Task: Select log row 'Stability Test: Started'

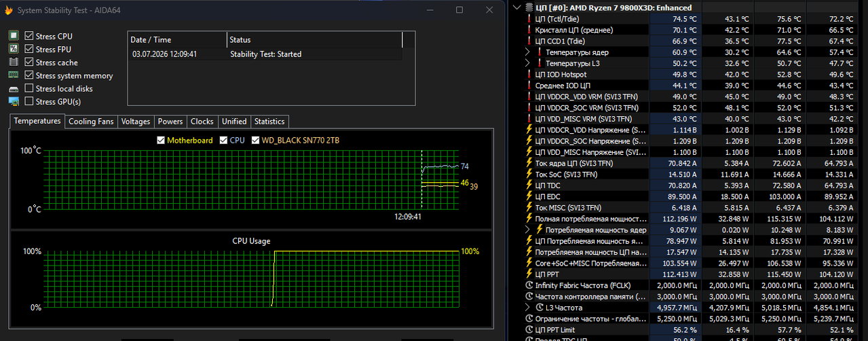Action: (x=265, y=54)
